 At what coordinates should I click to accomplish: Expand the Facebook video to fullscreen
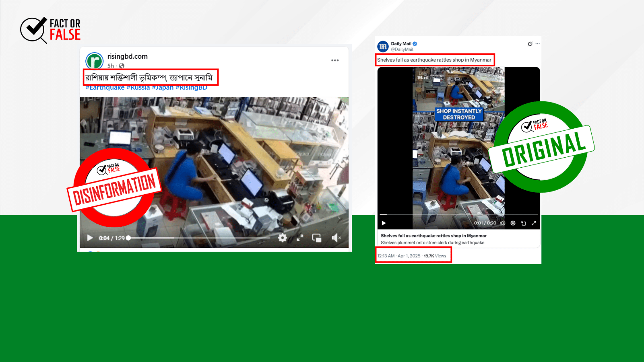(x=300, y=238)
